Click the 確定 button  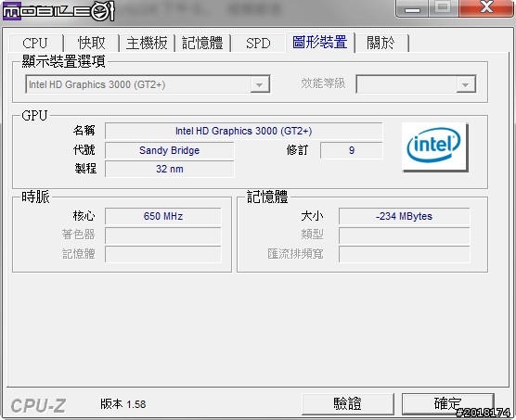[x=447, y=403]
